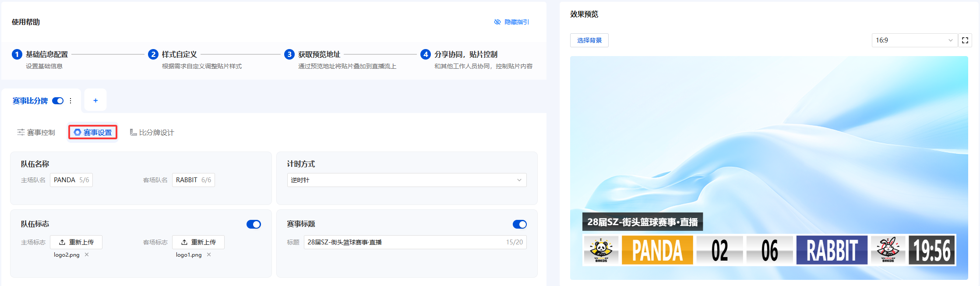This screenshot has width=980, height=286.
Task: Expand the 计时方式 dropdown showing 逆时针
Action: [x=406, y=180]
